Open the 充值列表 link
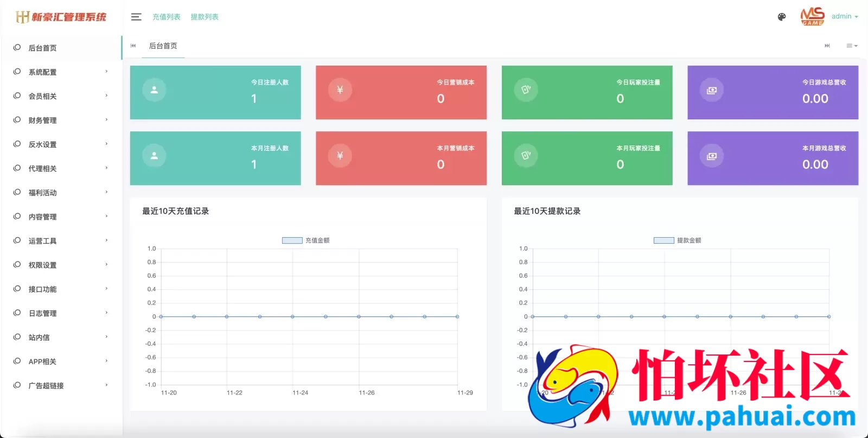The width and height of the screenshot is (868, 438). pyautogui.click(x=166, y=17)
